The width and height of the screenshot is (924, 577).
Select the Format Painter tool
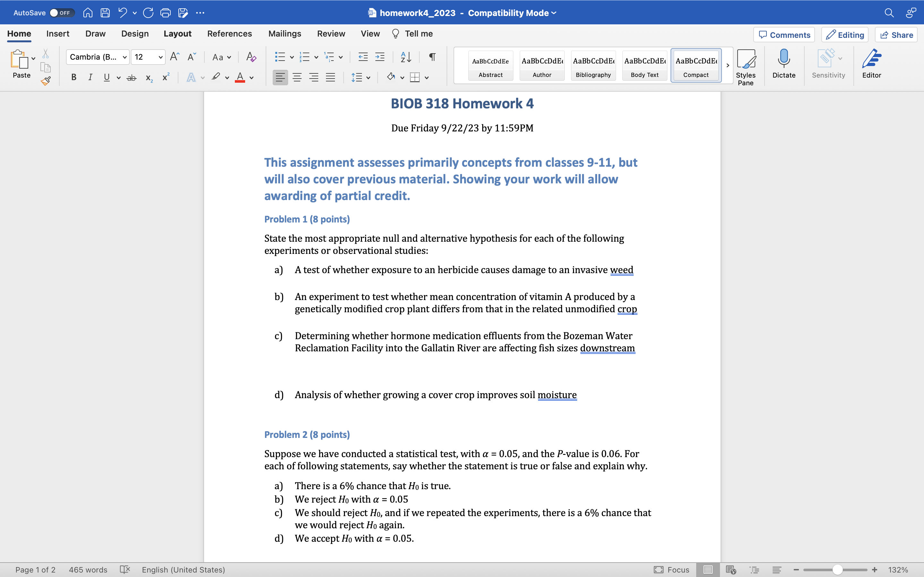pos(46,80)
